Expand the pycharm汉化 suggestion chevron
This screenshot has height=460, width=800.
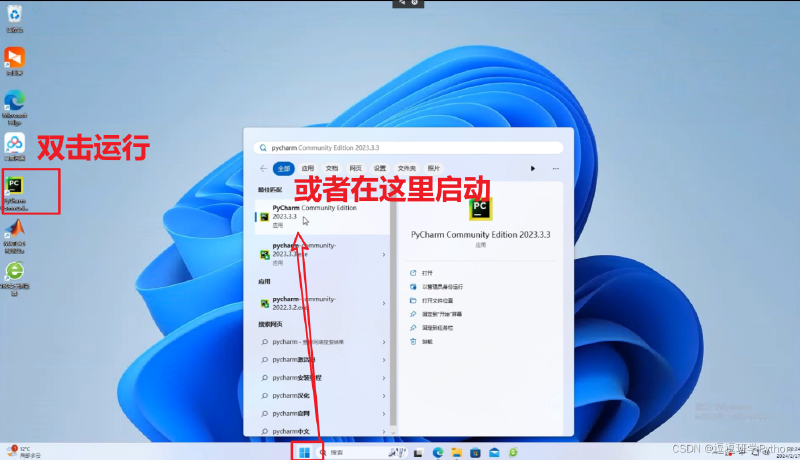click(x=384, y=396)
